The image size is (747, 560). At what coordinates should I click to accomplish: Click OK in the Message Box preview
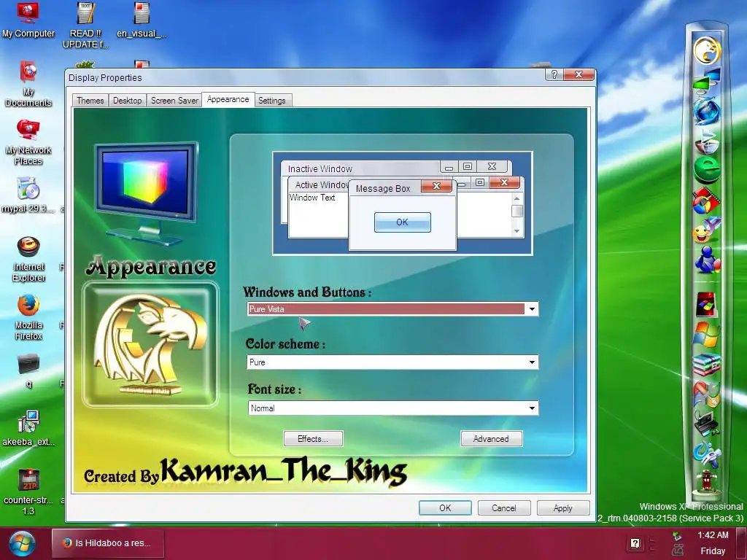403,222
